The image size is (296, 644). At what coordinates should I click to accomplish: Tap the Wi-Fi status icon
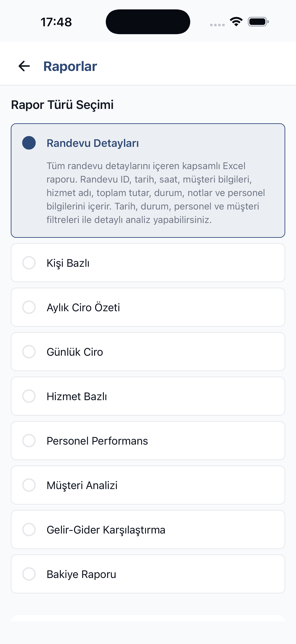(236, 22)
